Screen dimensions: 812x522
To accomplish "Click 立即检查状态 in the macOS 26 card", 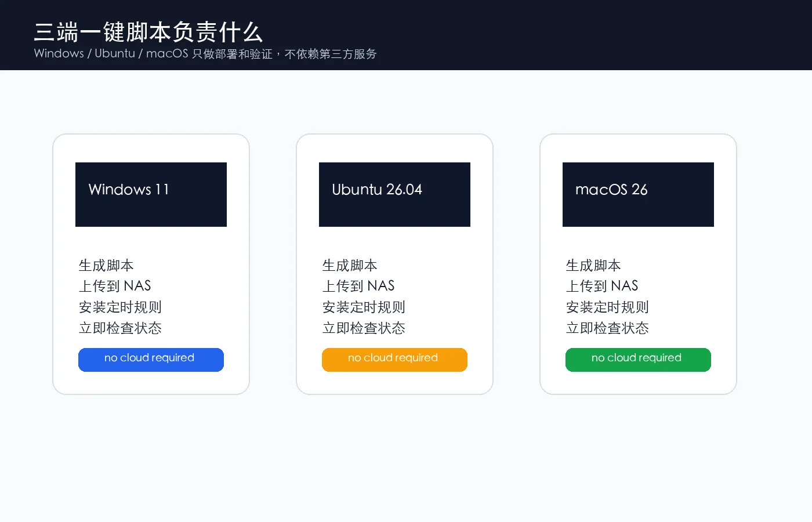I will tap(607, 328).
